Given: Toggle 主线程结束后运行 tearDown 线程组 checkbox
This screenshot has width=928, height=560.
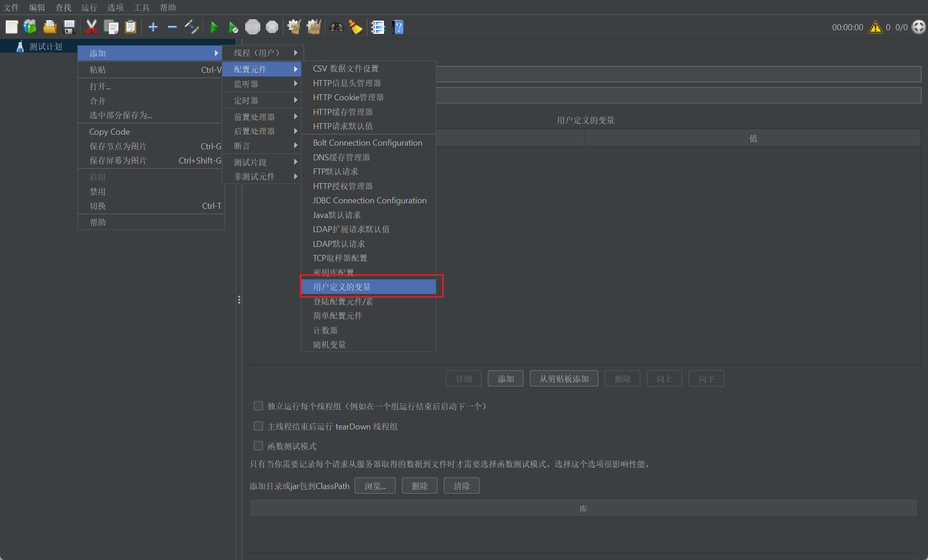Looking at the screenshot, I should click(x=258, y=426).
